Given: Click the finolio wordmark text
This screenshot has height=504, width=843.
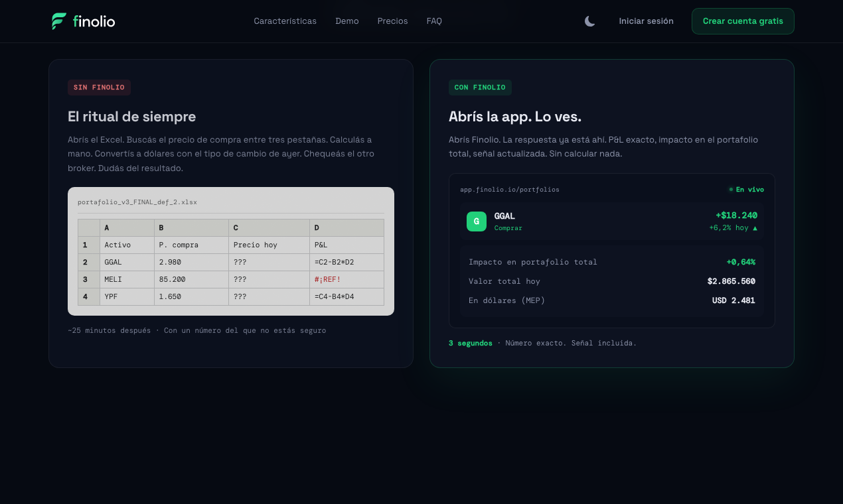Looking at the screenshot, I should (x=94, y=21).
